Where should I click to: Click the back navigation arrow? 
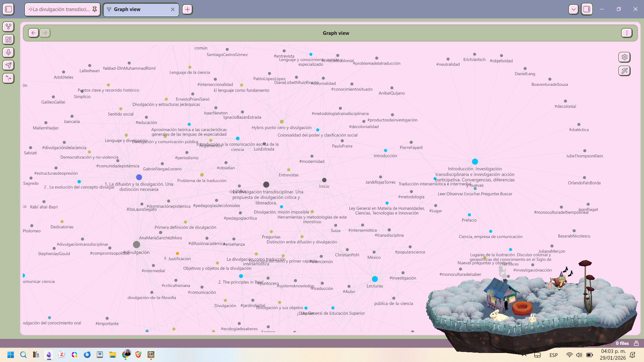33,33
